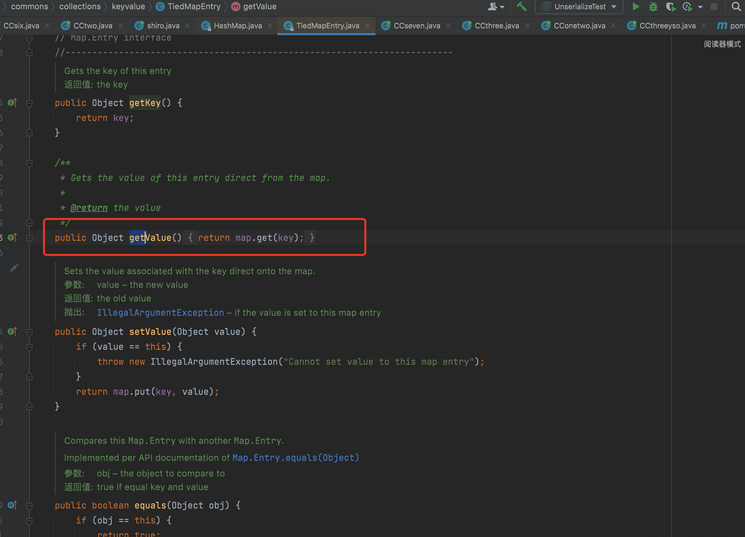Click the getValue method breadcrumb
745x537 pixels.
[254, 7]
